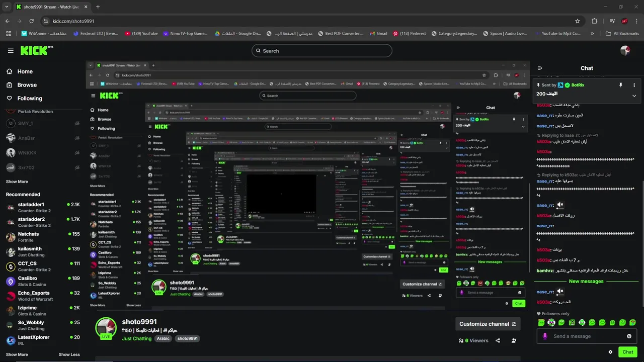Focus the Send a message field

[587, 336]
